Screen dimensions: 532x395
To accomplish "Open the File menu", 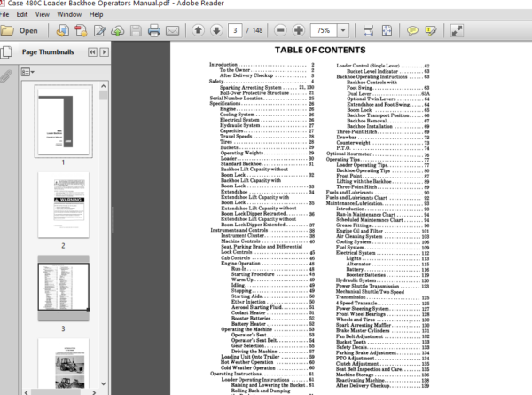I will click(x=4, y=14).
